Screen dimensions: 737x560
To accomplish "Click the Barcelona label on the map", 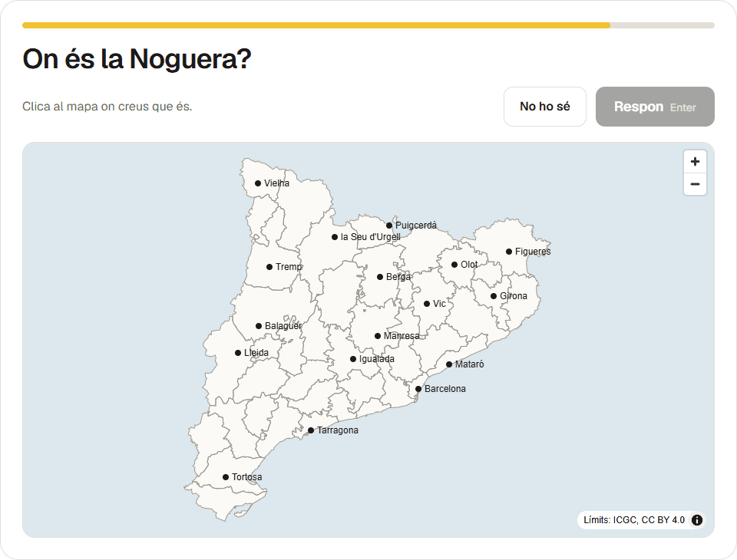I will tap(445, 388).
